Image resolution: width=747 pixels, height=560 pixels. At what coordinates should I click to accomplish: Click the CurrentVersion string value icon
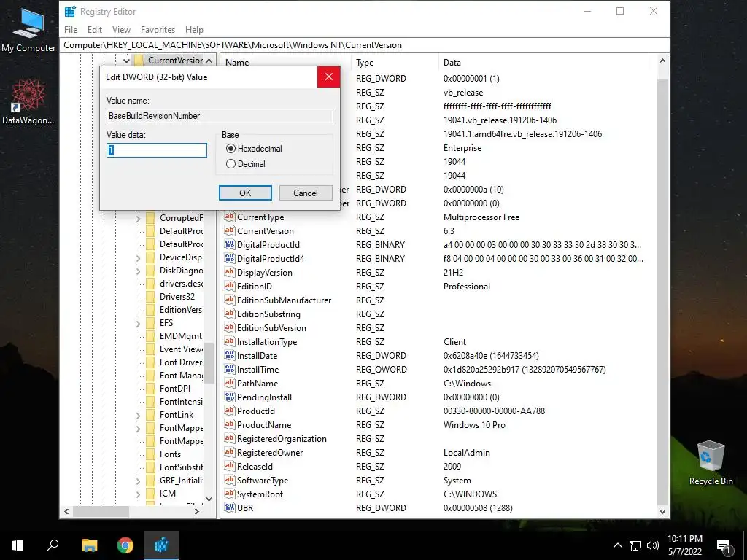pos(230,230)
